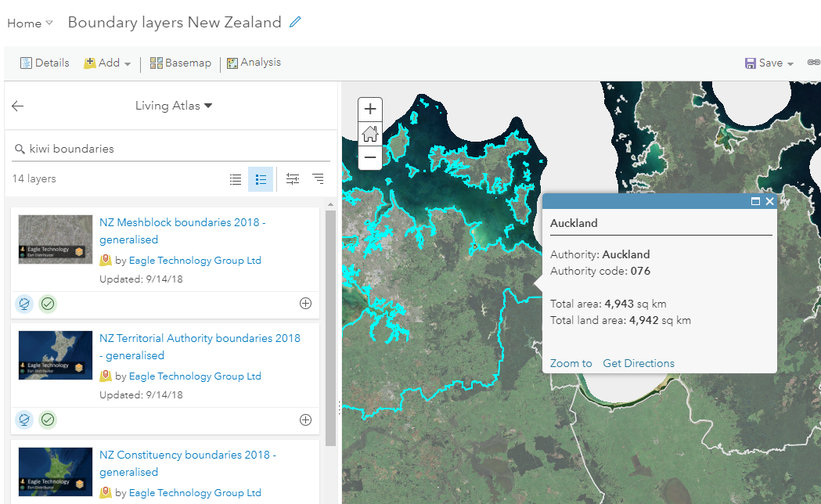
Task: Go back with the left arrow
Action: coord(18,106)
